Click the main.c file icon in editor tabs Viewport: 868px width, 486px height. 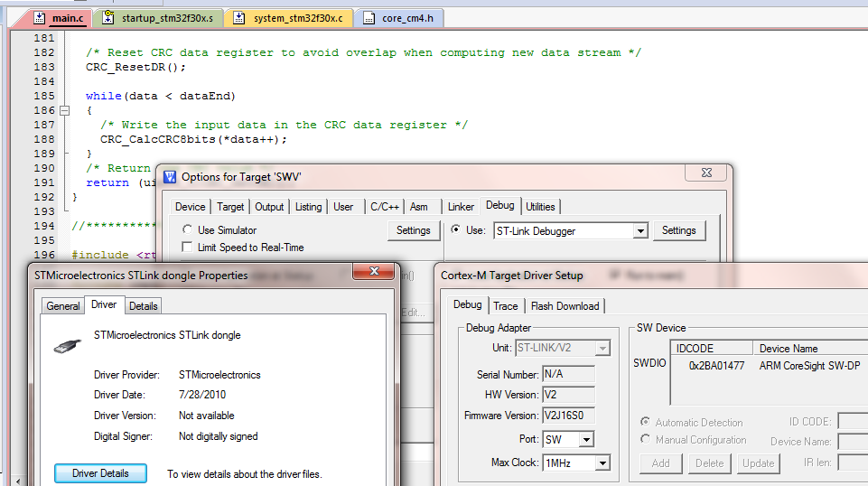[x=40, y=18]
